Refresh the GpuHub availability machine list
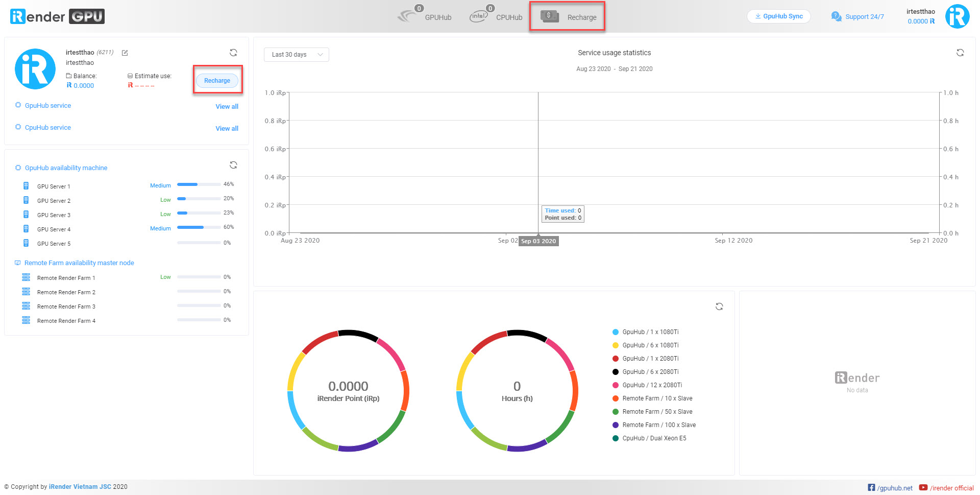980x495 pixels. 233,165
